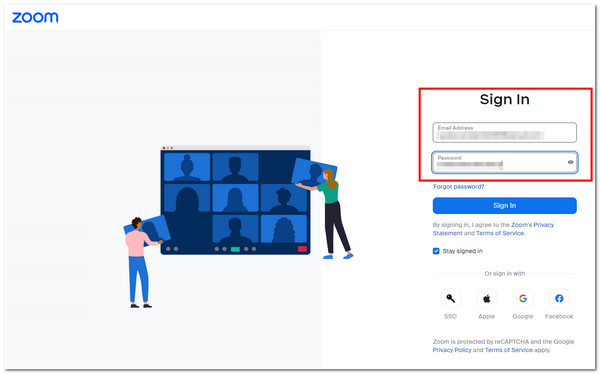
Task: Click the blue Sign In button
Action: pyautogui.click(x=504, y=206)
